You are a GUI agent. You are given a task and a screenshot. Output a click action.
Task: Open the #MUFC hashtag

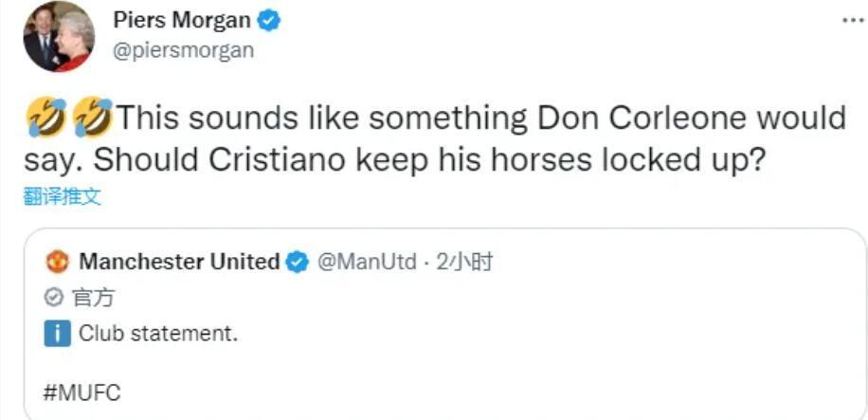[82, 392]
